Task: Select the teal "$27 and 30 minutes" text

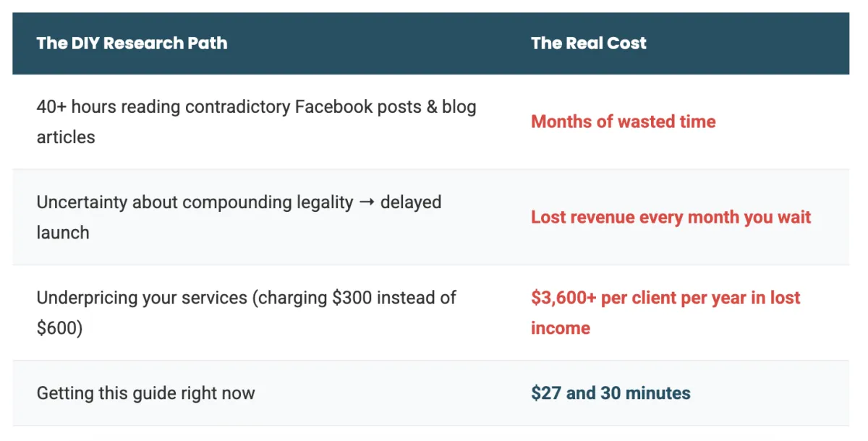Action: pyautogui.click(x=610, y=394)
